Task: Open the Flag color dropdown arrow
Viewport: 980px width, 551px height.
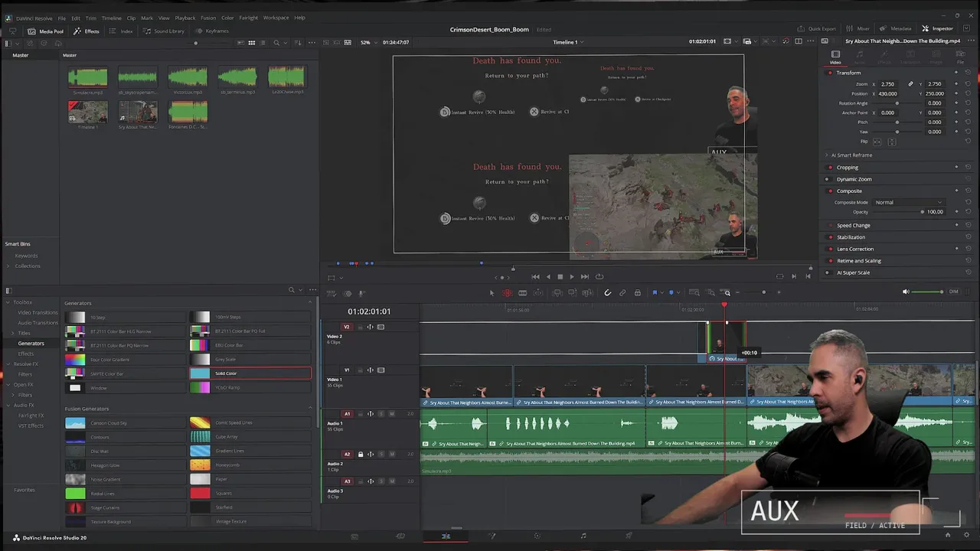Action: (x=661, y=292)
